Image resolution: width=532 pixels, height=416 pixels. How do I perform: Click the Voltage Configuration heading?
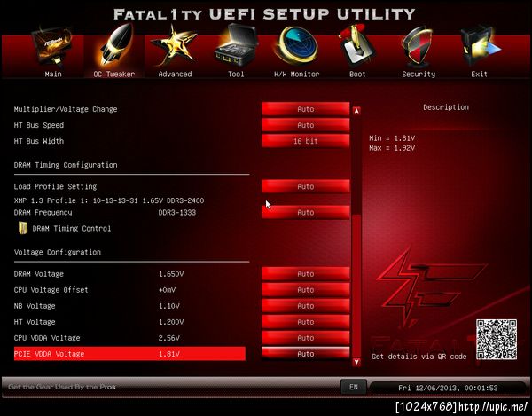pos(58,252)
